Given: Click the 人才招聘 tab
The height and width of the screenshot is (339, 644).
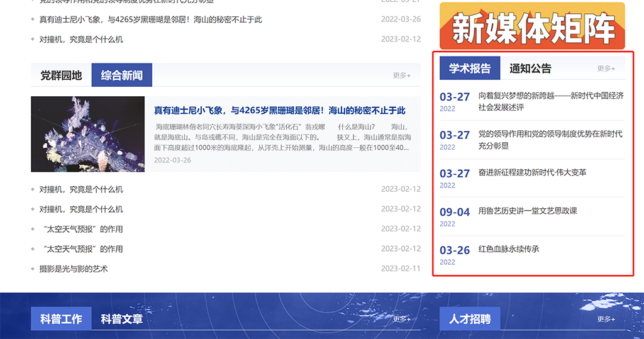Looking at the screenshot, I should pos(470,319).
